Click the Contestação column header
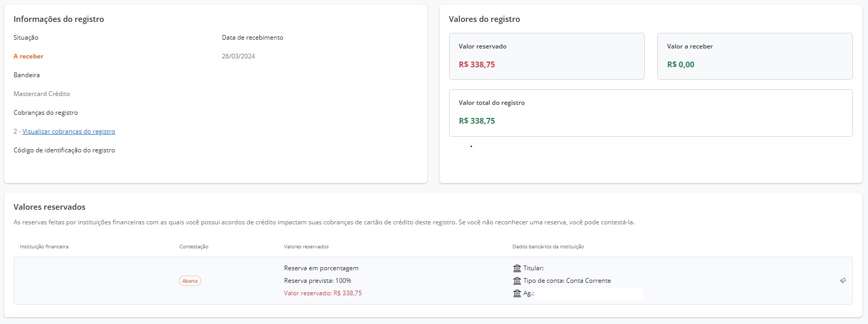The height and width of the screenshot is (324, 868). (x=194, y=247)
